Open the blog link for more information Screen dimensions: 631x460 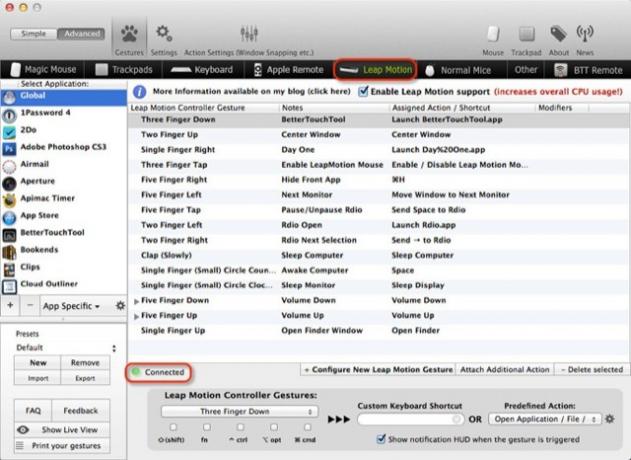coord(251,91)
